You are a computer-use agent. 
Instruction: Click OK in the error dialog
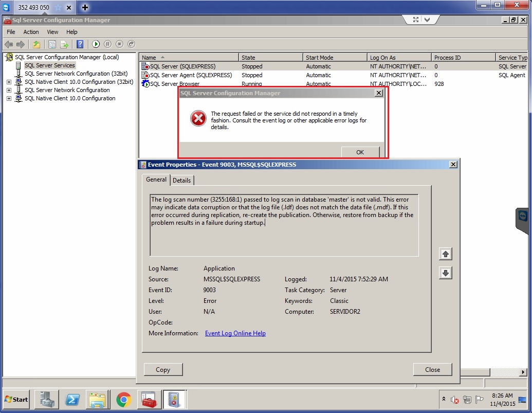(x=360, y=152)
